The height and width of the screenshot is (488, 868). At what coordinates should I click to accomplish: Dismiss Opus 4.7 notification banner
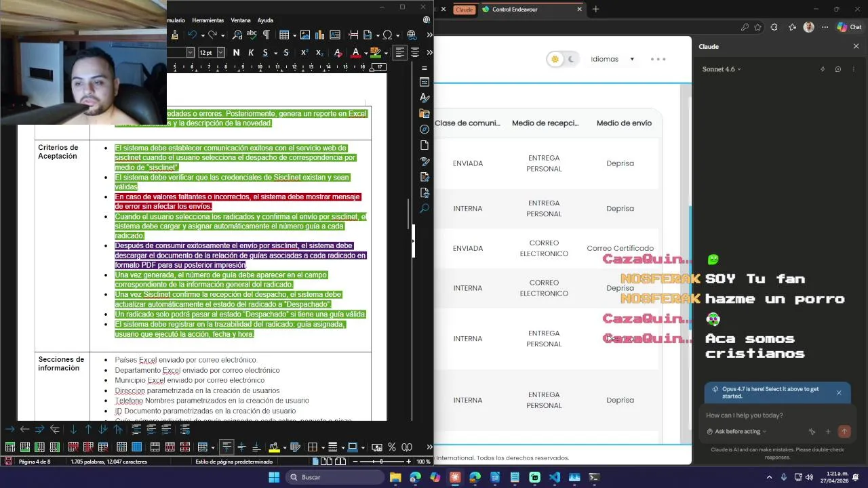coord(839,392)
